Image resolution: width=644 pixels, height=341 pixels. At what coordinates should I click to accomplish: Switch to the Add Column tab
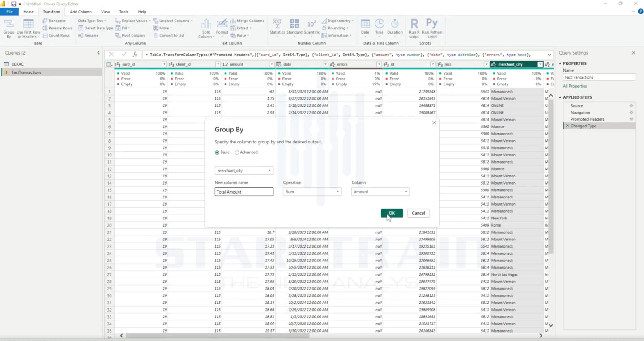(81, 12)
